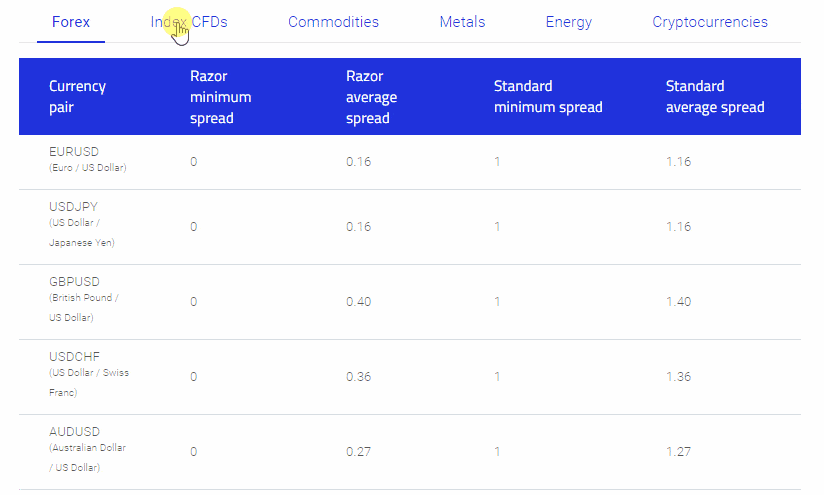Click the Standard minimum spread header
The width and height of the screenshot is (824, 495).
click(548, 97)
